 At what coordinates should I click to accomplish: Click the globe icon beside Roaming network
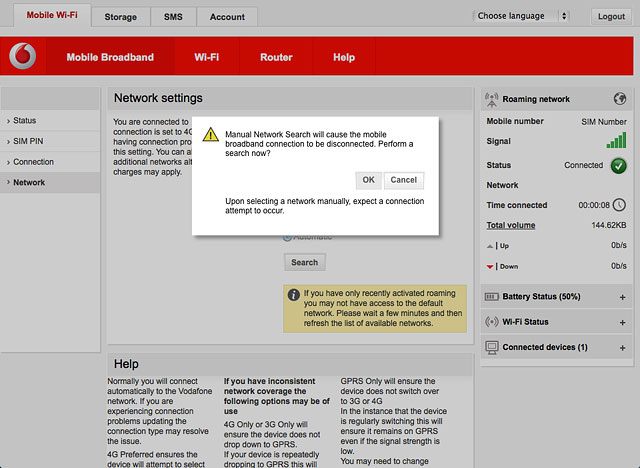(620, 99)
